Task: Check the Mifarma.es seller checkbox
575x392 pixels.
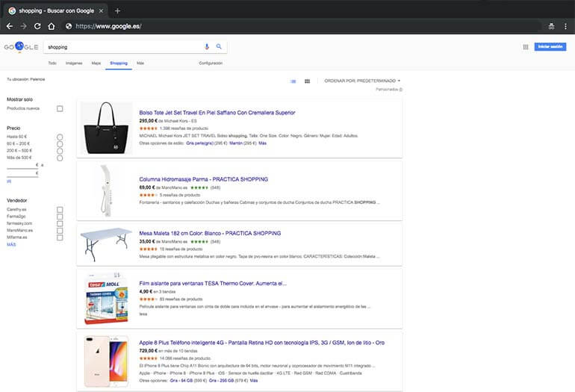Action: pyautogui.click(x=60, y=237)
